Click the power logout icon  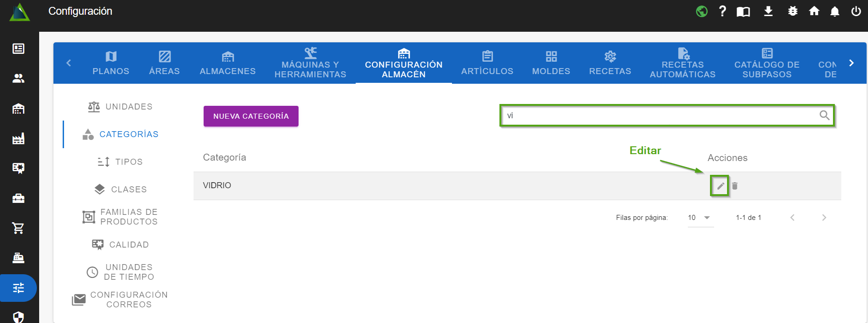coord(856,11)
